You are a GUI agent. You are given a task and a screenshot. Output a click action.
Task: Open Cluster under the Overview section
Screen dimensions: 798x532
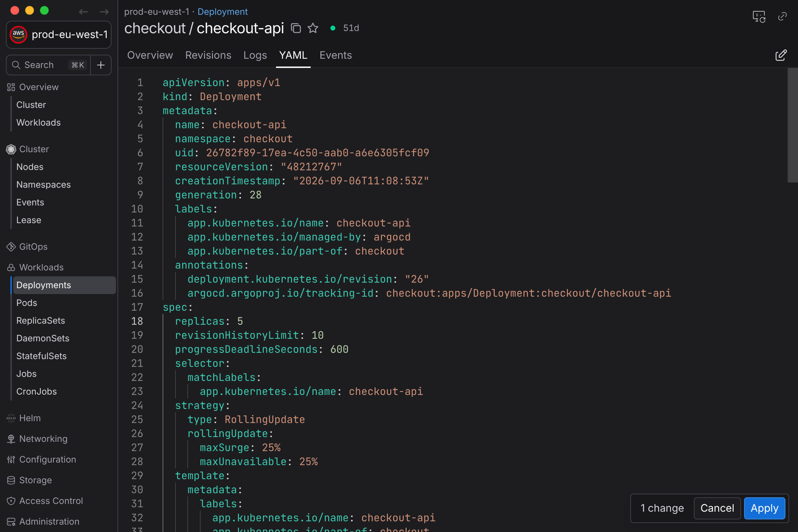click(31, 105)
